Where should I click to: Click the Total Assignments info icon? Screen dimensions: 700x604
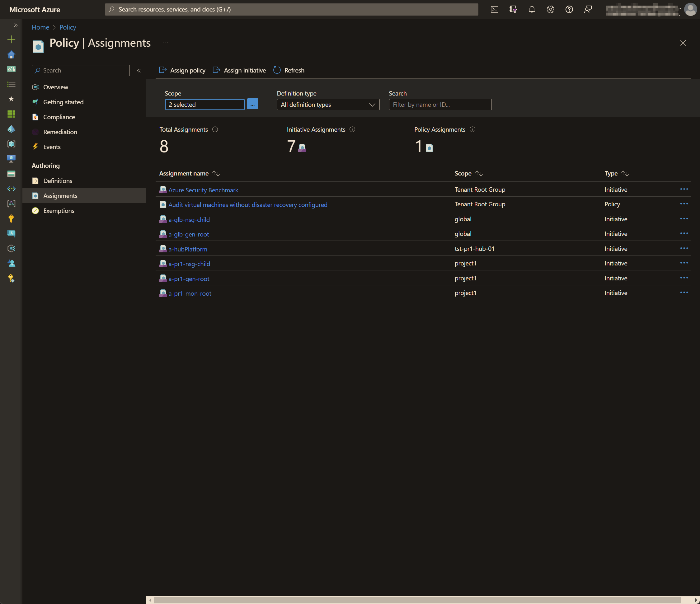point(215,129)
